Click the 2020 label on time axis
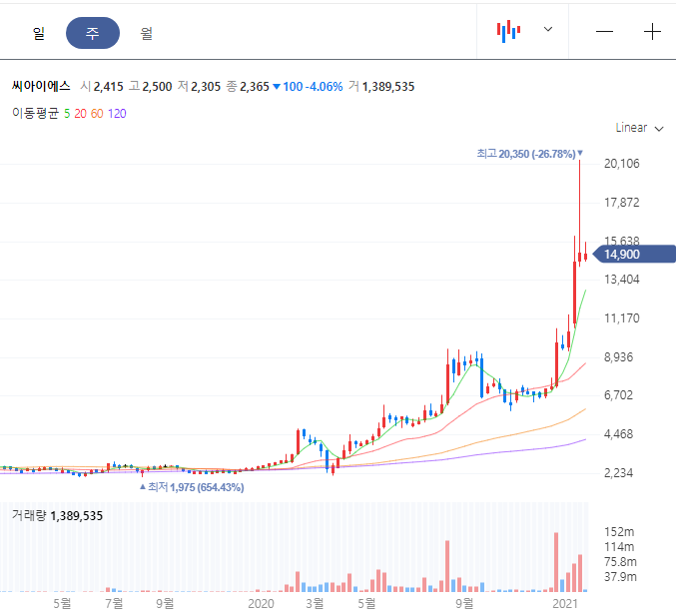The height and width of the screenshot is (616, 676). [261, 603]
